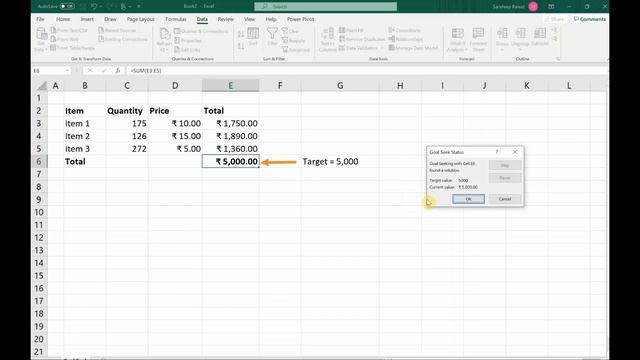Click the title bar Search box
The image size is (640, 360).
pyautogui.click(x=325, y=7)
